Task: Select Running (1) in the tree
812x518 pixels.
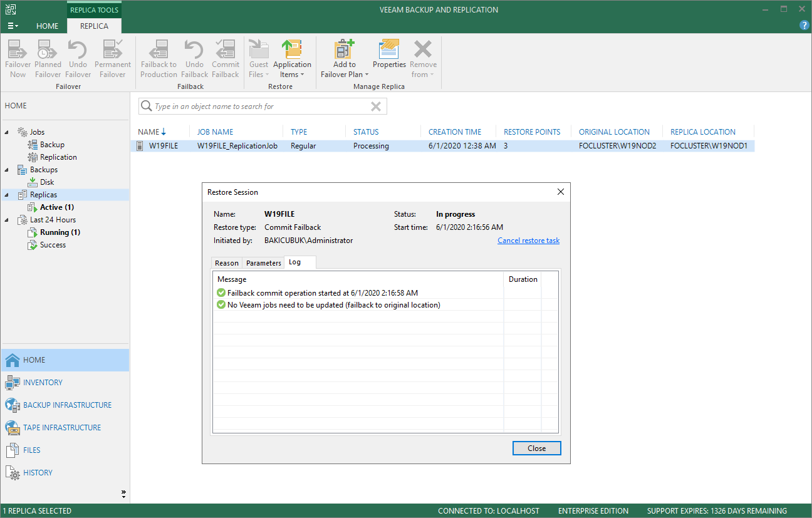Action: (x=60, y=232)
